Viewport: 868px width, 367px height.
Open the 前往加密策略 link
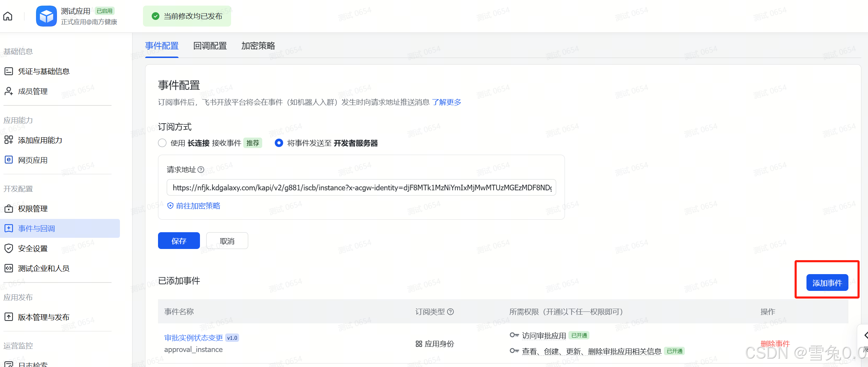point(198,206)
